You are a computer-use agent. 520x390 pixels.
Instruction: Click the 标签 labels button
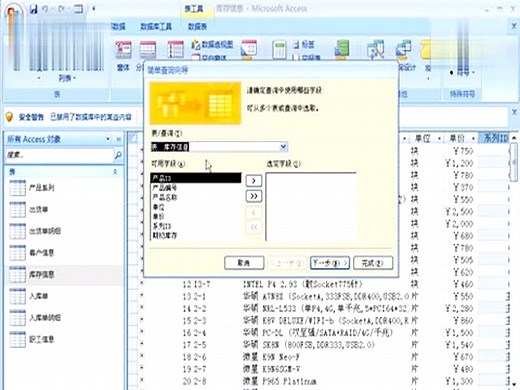pyautogui.click(x=304, y=44)
